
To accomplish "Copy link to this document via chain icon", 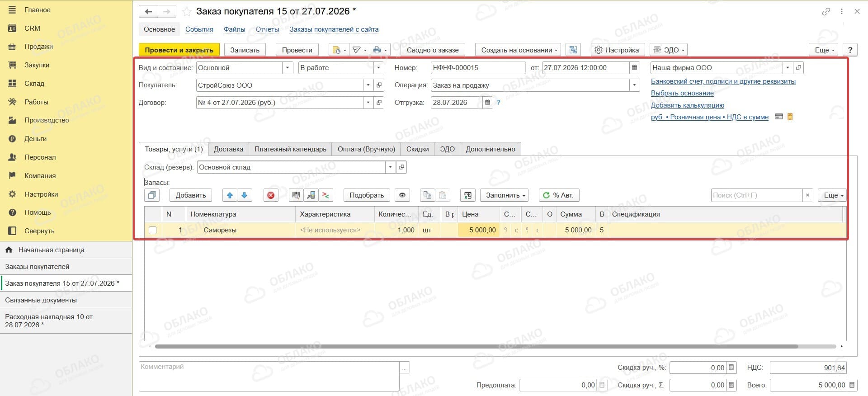I will click(x=826, y=11).
